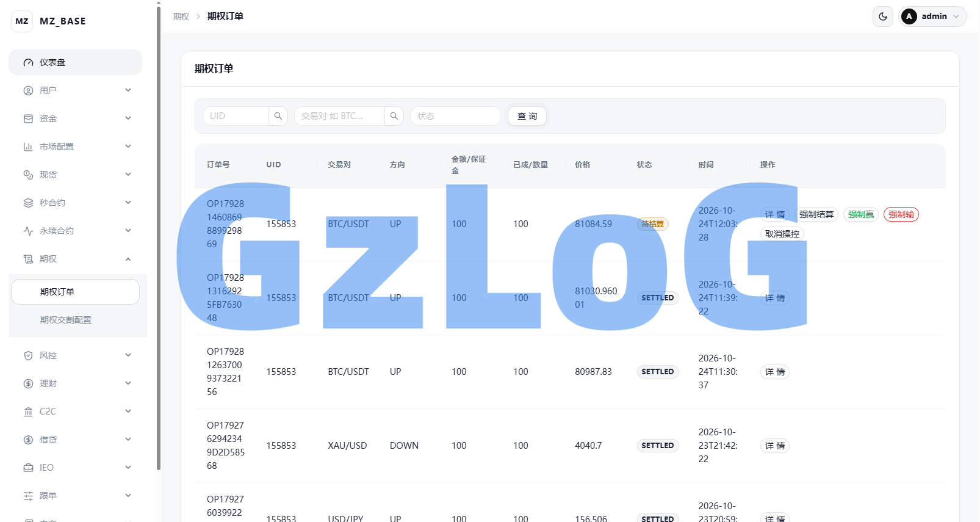The height and width of the screenshot is (522, 980).
Task: Click the 资金 funds icon
Action: click(28, 118)
